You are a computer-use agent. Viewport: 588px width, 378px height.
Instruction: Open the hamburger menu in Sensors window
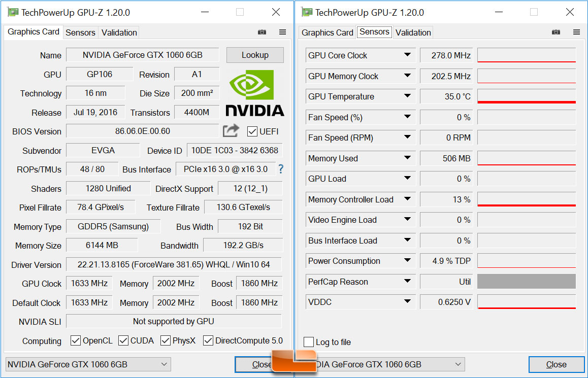576,32
